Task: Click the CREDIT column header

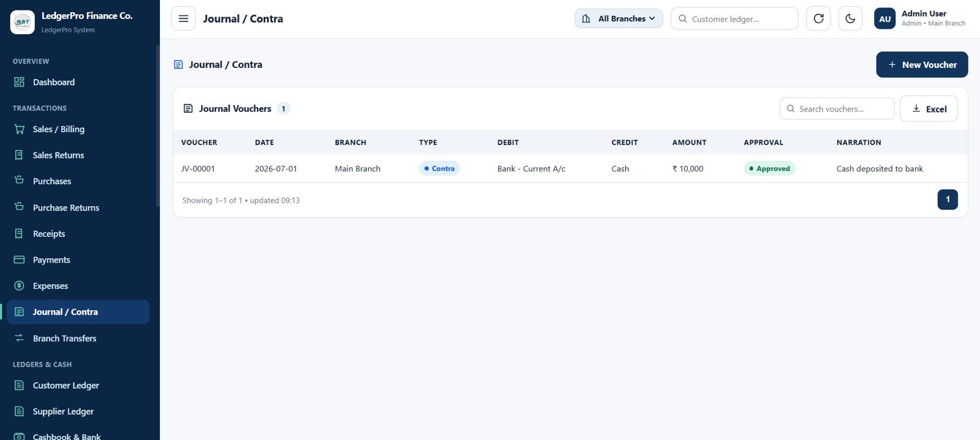Action: [x=624, y=143]
